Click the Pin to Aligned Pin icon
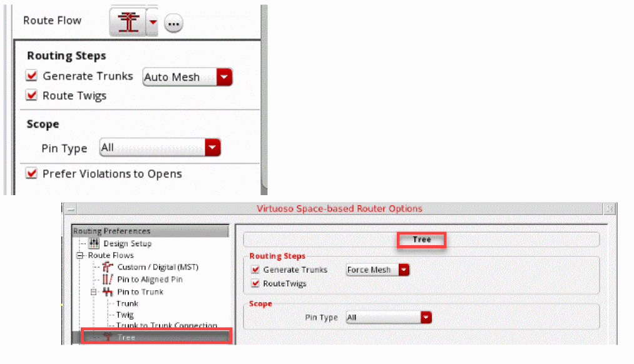Screen dimensions: 634x364 pyautogui.click(x=108, y=279)
